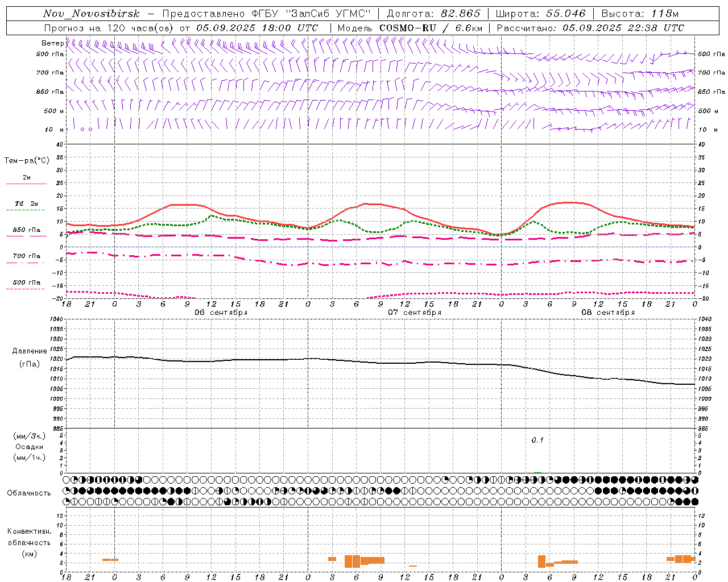
Task: Click the "(мм/1ч.)" precipitation unit label
Action: [x=30, y=458]
